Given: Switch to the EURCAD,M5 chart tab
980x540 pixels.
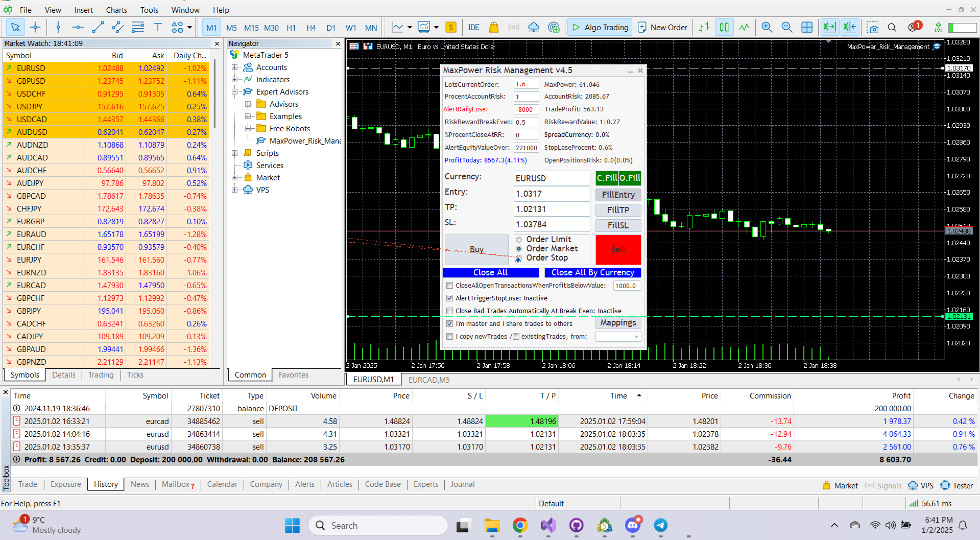Looking at the screenshot, I should pos(429,380).
